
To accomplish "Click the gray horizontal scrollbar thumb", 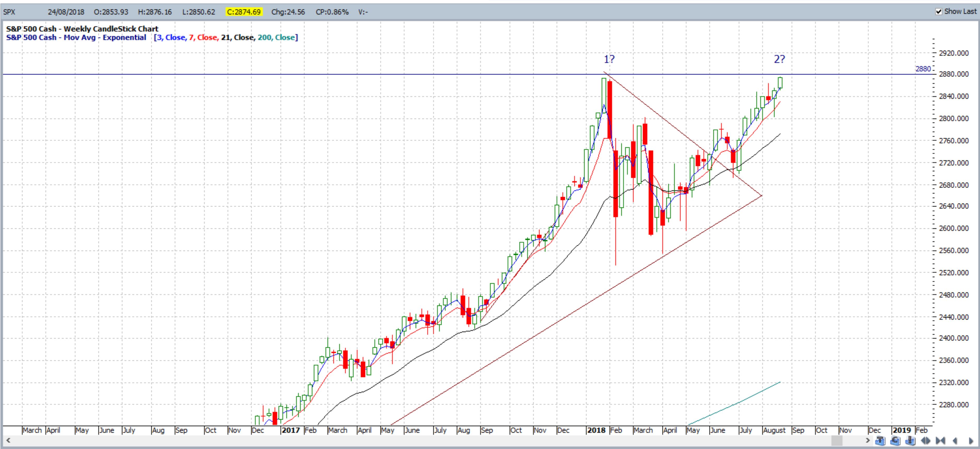I will coord(837,441).
